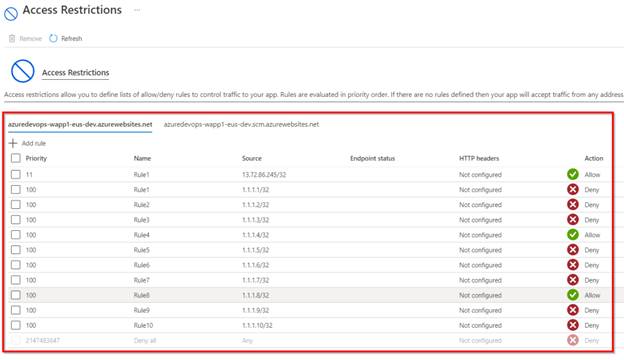624x360 pixels.
Task: Click the red Deny icon for 1.1.1.1/32
Action: [x=573, y=189]
